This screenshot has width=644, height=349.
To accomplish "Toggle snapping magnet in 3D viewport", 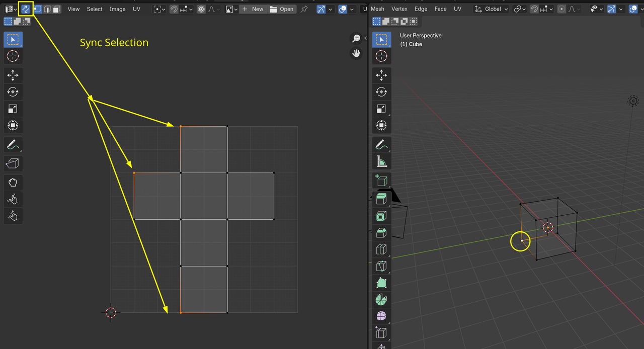I will coord(535,9).
